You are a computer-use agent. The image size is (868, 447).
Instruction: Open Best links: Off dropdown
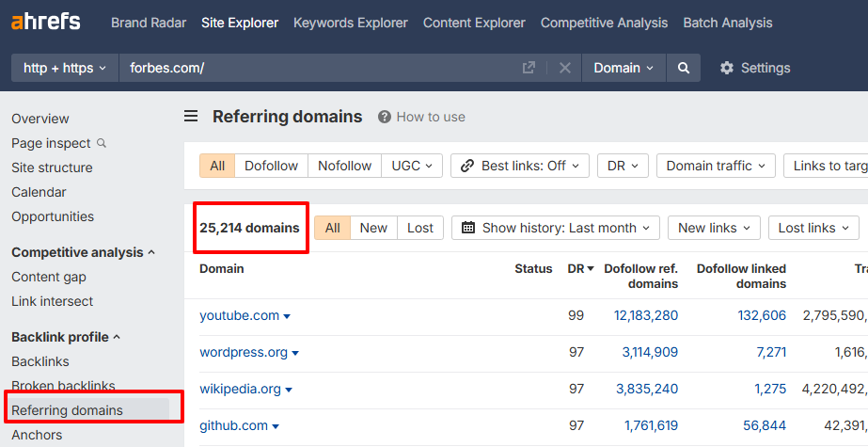pyautogui.click(x=520, y=166)
